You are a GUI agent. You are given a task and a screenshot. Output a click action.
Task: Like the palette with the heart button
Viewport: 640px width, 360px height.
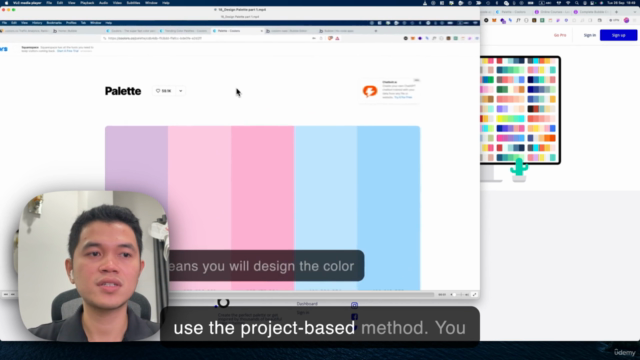tap(163, 91)
